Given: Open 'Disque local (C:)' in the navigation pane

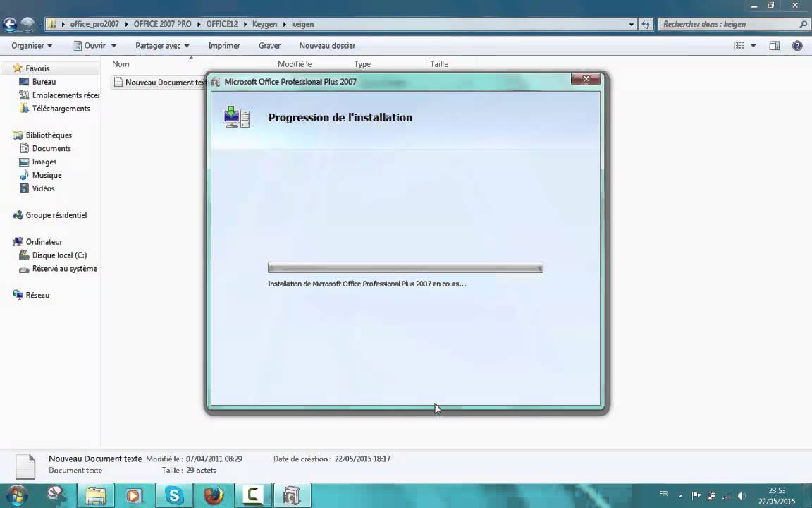Looking at the screenshot, I should (x=59, y=255).
